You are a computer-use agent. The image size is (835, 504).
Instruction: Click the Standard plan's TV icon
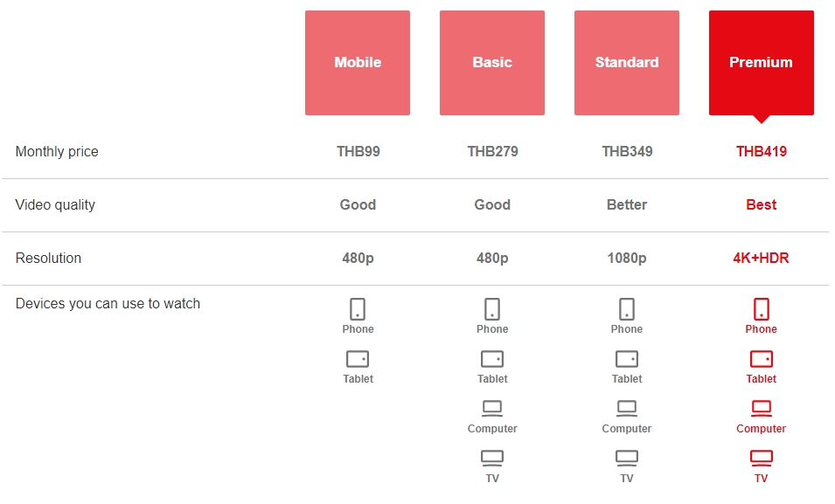tap(627, 458)
